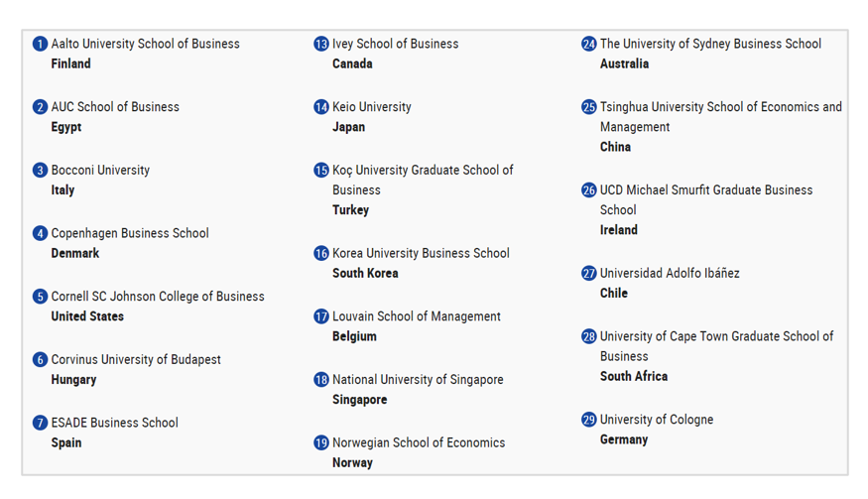This screenshot has width=868, height=499.
Task: Select the number 13 badge by Ivey School
Action: (x=321, y=44)
